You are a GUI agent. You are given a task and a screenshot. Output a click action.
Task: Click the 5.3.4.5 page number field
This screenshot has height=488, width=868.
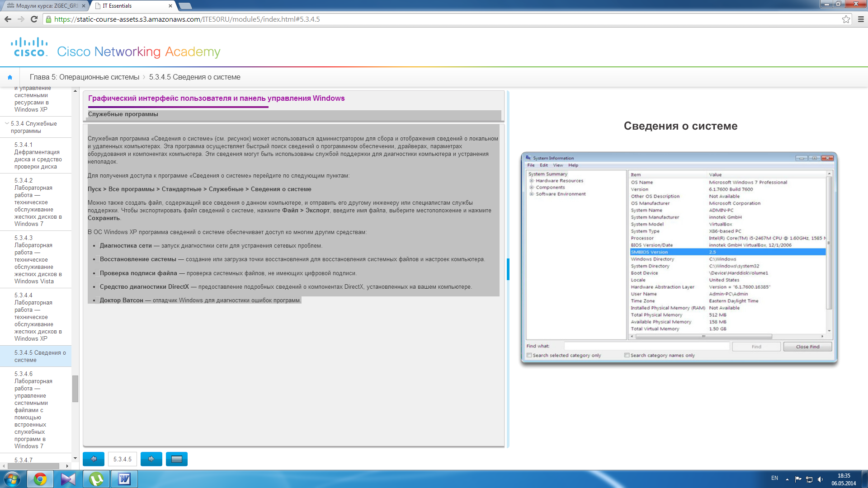click(x=123, y=459)
